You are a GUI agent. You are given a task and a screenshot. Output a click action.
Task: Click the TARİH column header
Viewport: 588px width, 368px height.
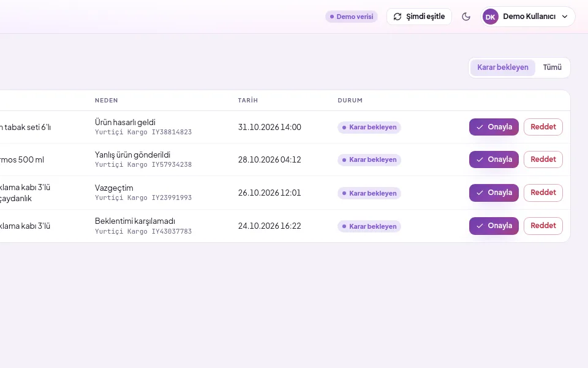coord(248,100)
